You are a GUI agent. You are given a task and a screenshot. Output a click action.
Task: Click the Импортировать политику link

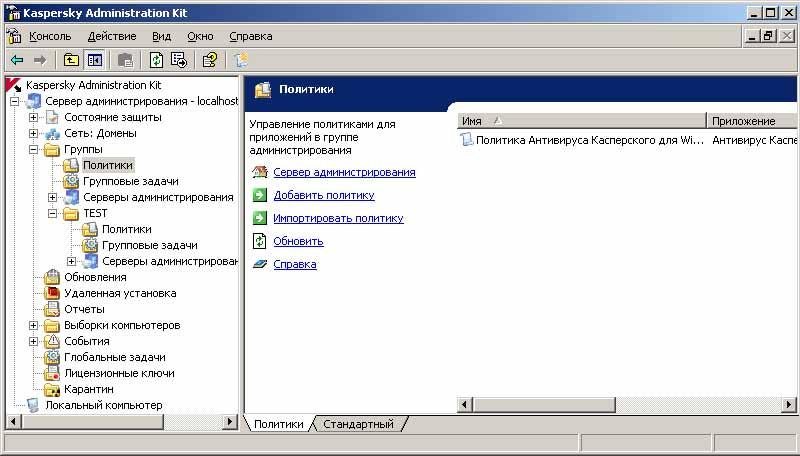338,218
